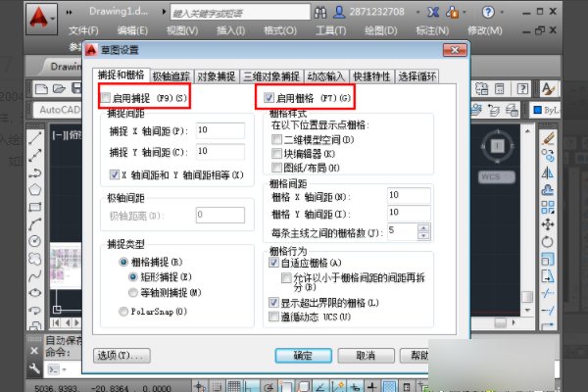588x392 pixels.
Task: Select the Scale tool
Action: point(548,259)
